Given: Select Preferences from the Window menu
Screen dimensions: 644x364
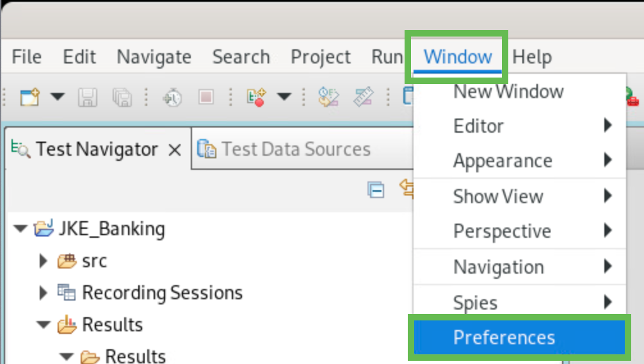Looking at the screenshot, I should [x=504, y=337].
